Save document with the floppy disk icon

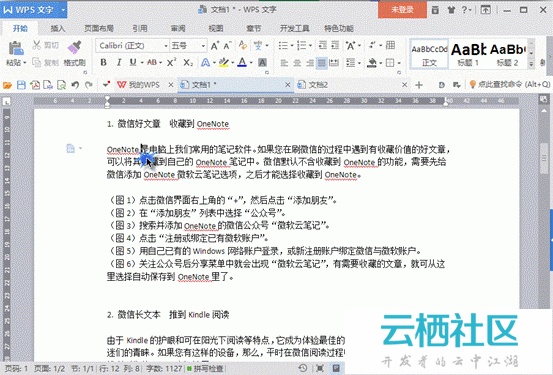coord(21,85)
